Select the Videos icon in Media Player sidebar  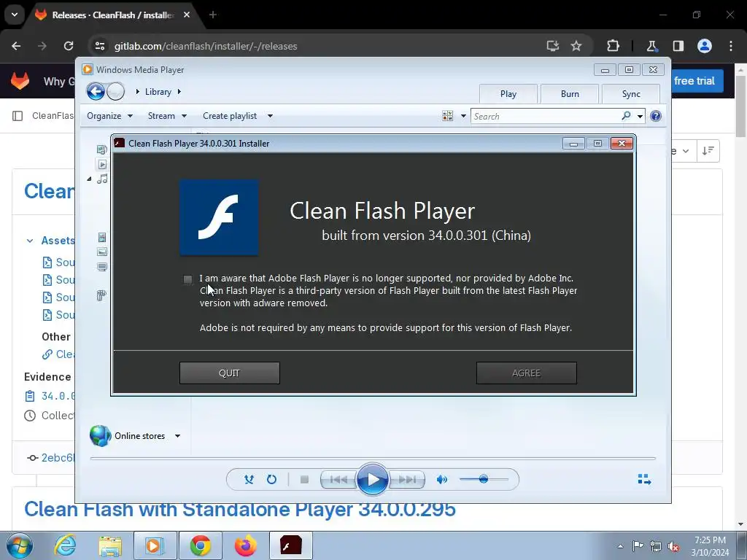[x=102, y=237]
